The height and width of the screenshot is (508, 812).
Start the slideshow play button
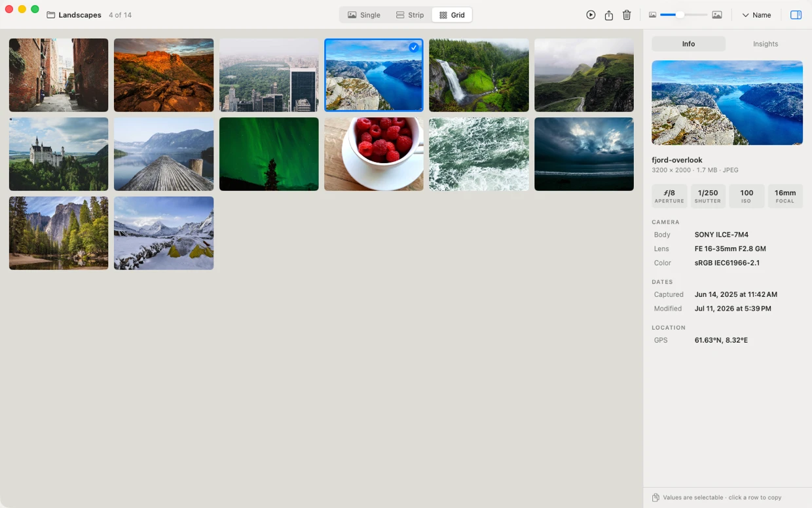[x=591, y=15]
